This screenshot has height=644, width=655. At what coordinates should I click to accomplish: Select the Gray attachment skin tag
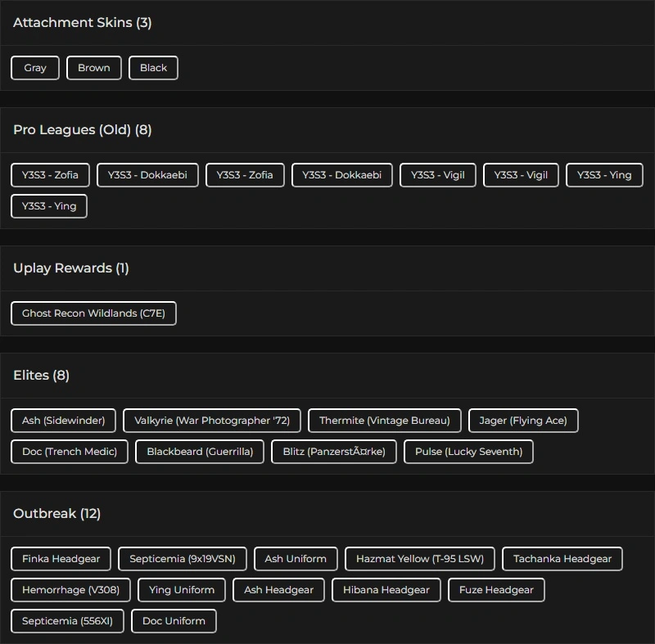[x=35, y=68]
